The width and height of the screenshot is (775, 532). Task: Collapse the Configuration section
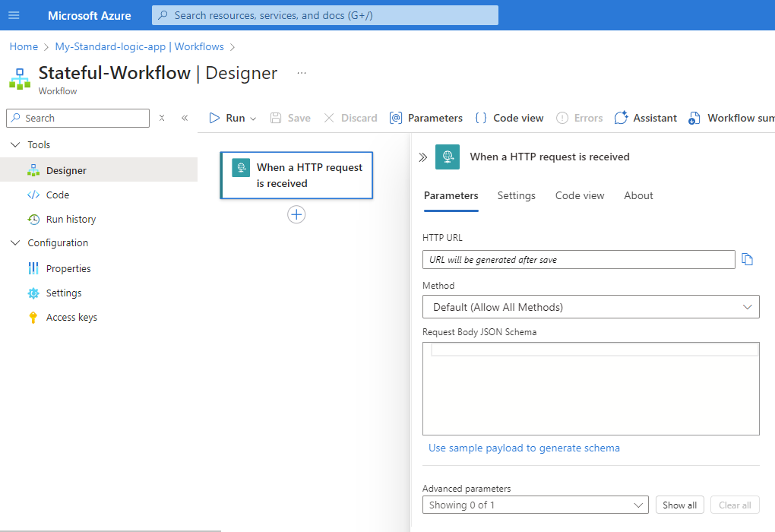pos(15,242)
